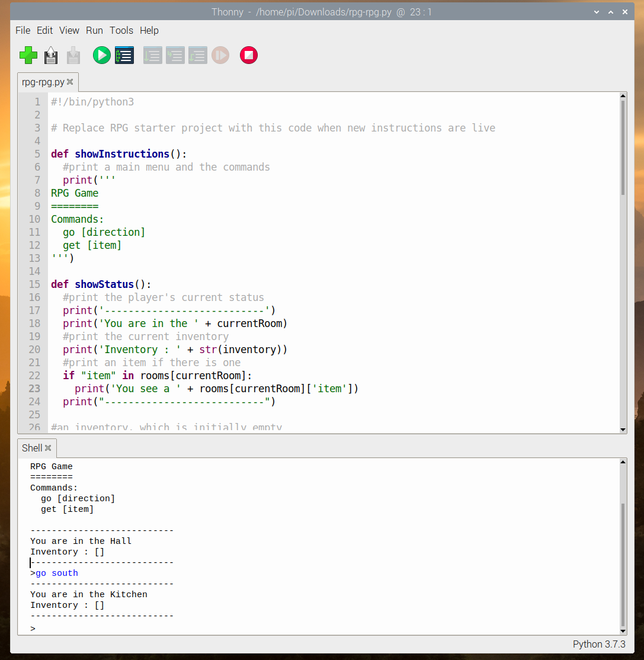644x660 pixels.
Task: Click the Step out debug icon
Action: tap(198, 55)
